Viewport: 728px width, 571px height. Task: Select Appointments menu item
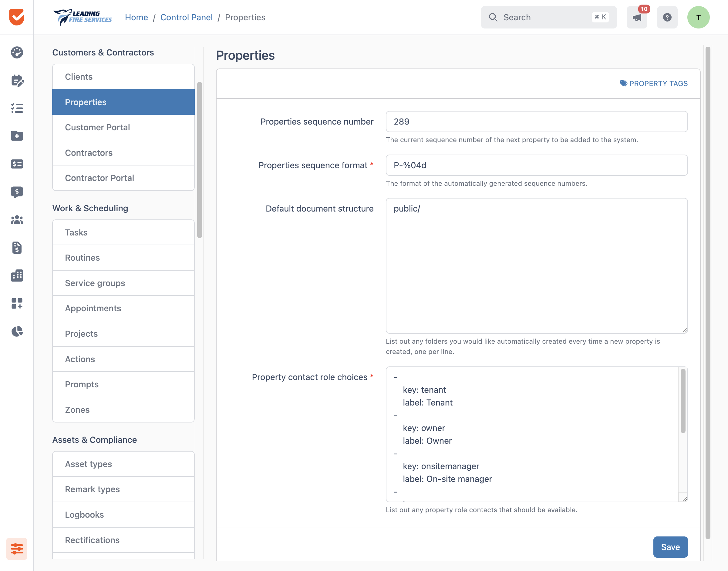click(123, 308)
